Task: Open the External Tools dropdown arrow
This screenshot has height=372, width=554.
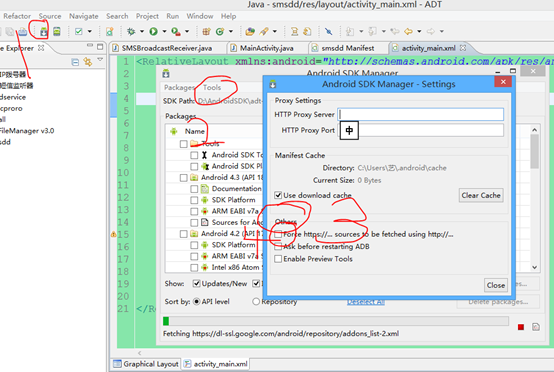Action: [x=187, y=31]
